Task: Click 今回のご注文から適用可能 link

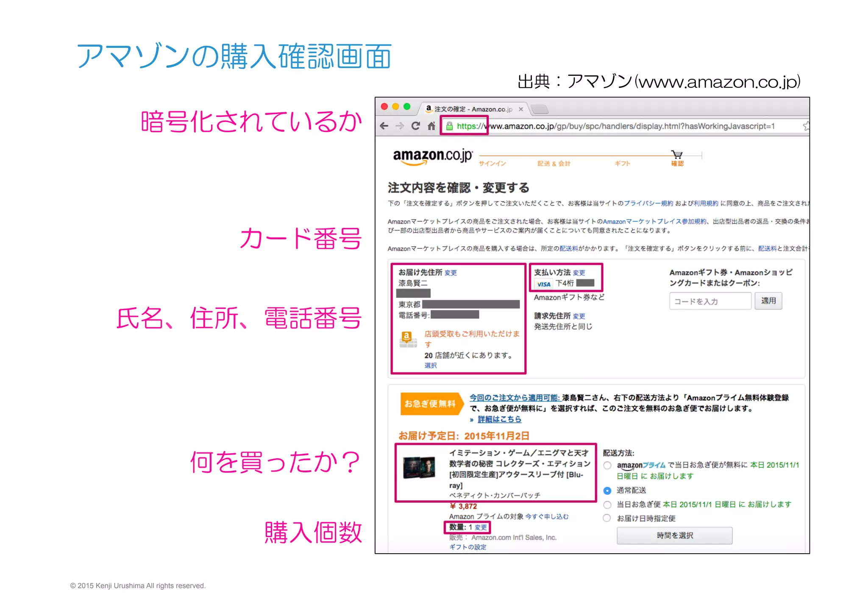Action: click(x=515, y=398)
